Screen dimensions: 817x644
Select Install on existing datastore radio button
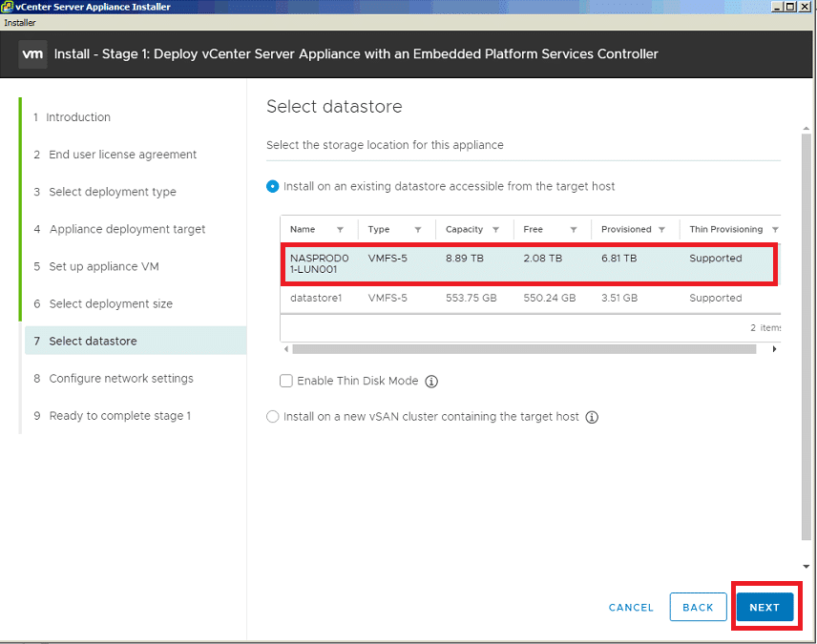point(273,187)
